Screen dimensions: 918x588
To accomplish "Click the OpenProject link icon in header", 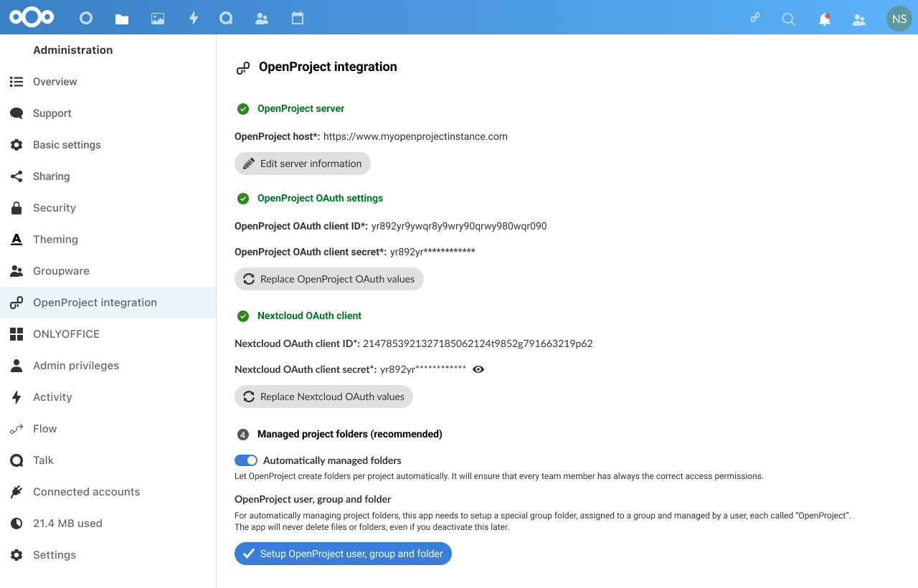I will pyautogui.click(x=755, y=19).
